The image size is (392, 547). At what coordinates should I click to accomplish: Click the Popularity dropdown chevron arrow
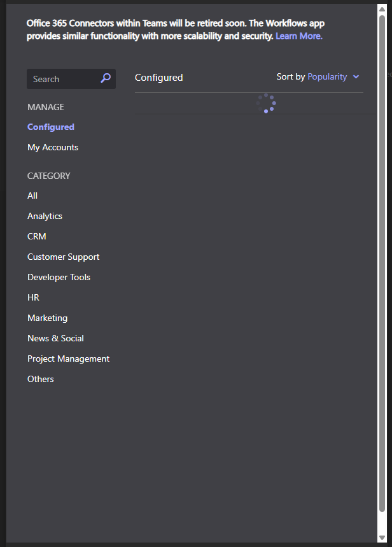[x=356, y=76]
